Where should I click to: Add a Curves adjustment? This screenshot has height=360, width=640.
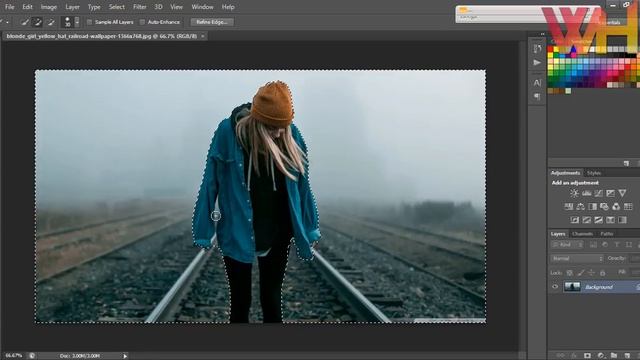tap(598, 193)
